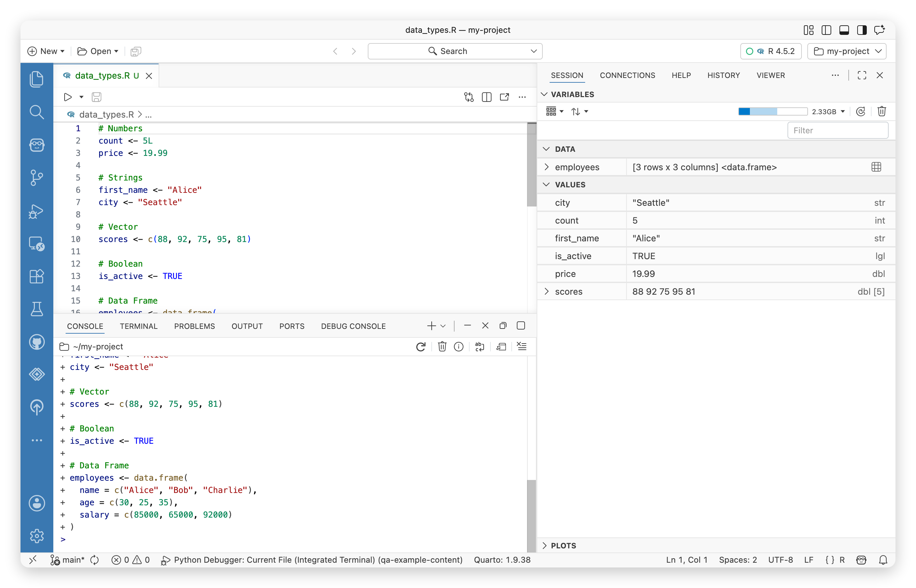The image size is (916, 588).
Task: Open the Run and Debug view
Action: (x=37, y=211)
